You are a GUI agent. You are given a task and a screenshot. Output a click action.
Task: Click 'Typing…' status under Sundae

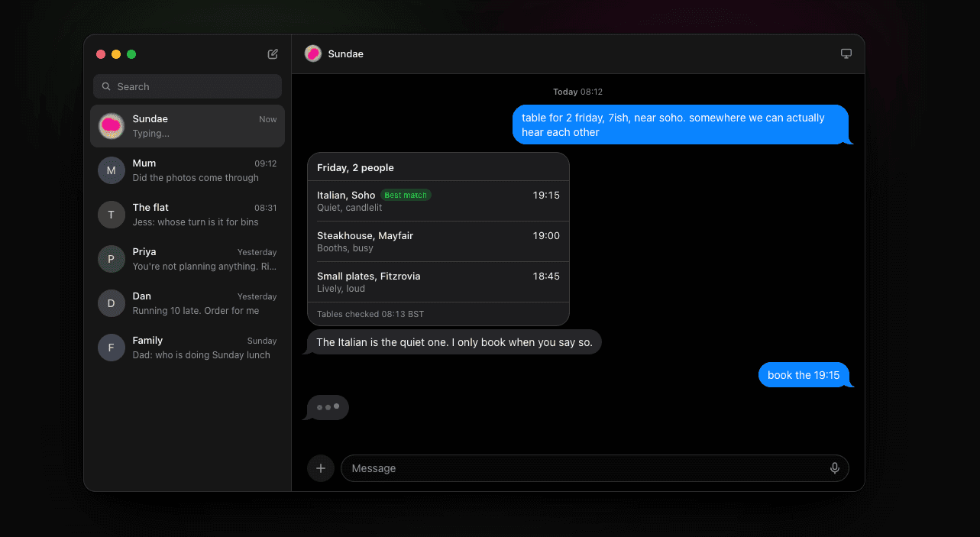(x=151, y=134)
